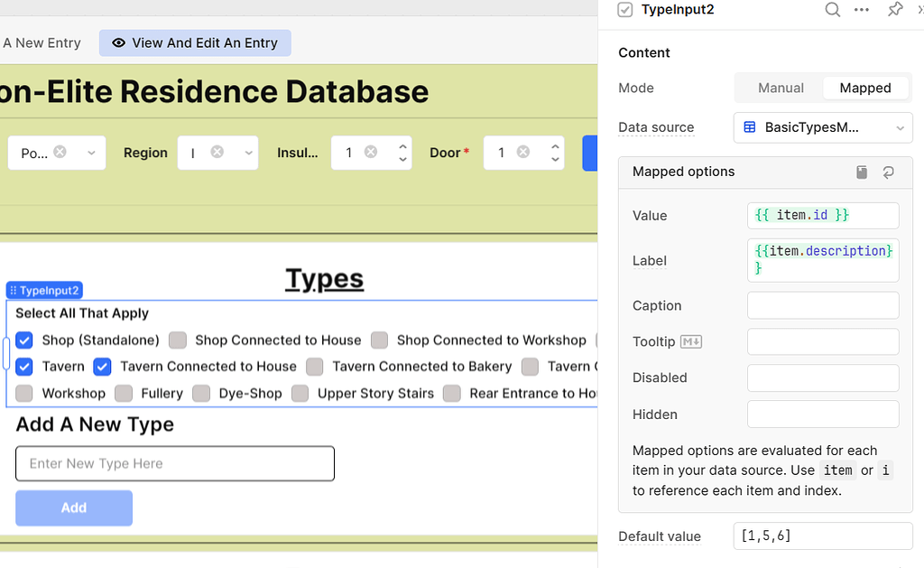
Task: Check the Fullery checkbox
Action: click(x=123, y=394)
